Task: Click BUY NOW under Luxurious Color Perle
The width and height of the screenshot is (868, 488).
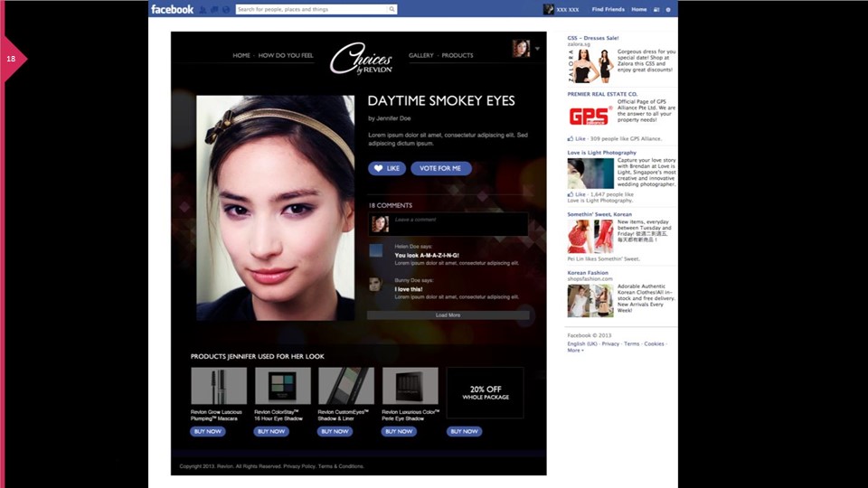Action: (x=399, y=432)
